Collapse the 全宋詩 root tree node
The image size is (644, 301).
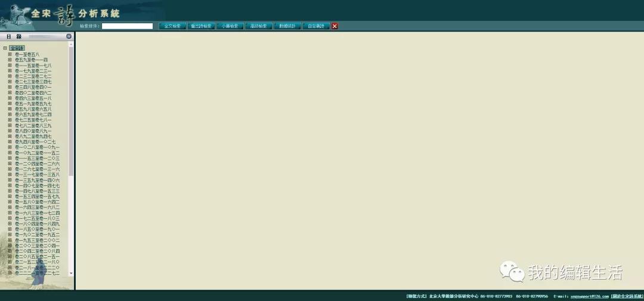click(x=5, y=48)
